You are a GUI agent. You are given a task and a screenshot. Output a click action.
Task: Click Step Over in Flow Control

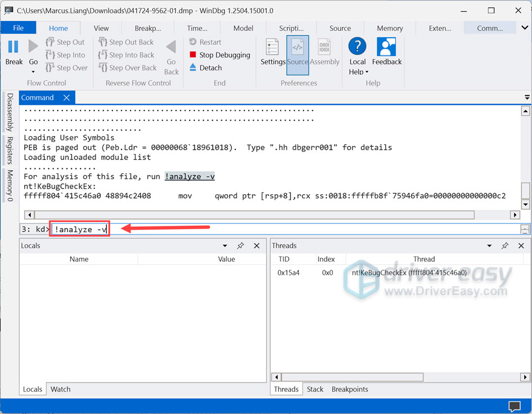click(66, 68)
